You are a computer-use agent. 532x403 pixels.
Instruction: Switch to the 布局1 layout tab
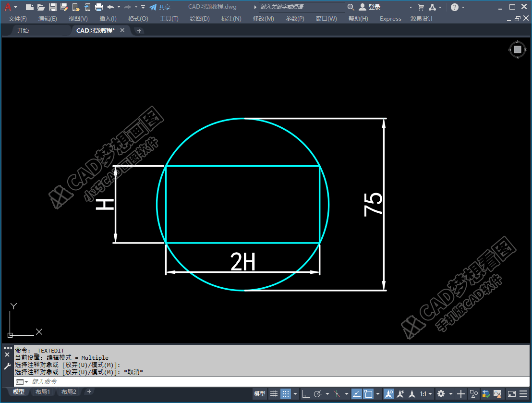pyautogui.click(x=43, y=392)
